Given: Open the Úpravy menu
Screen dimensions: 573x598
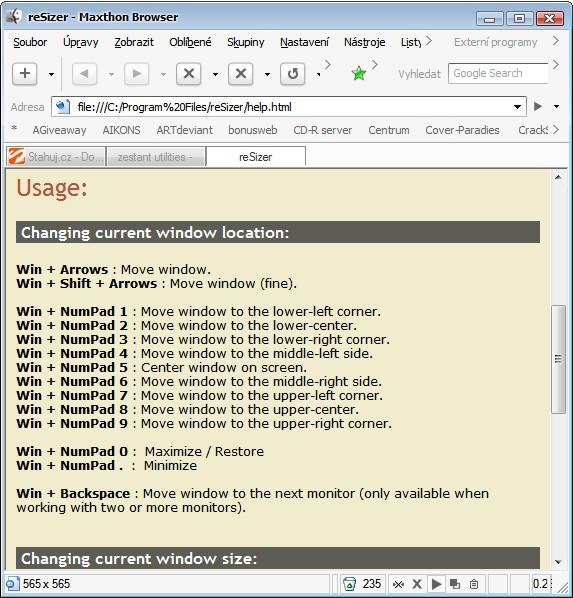Looking at the screenshot, I should pyautogui.click(x=81, y=42).
